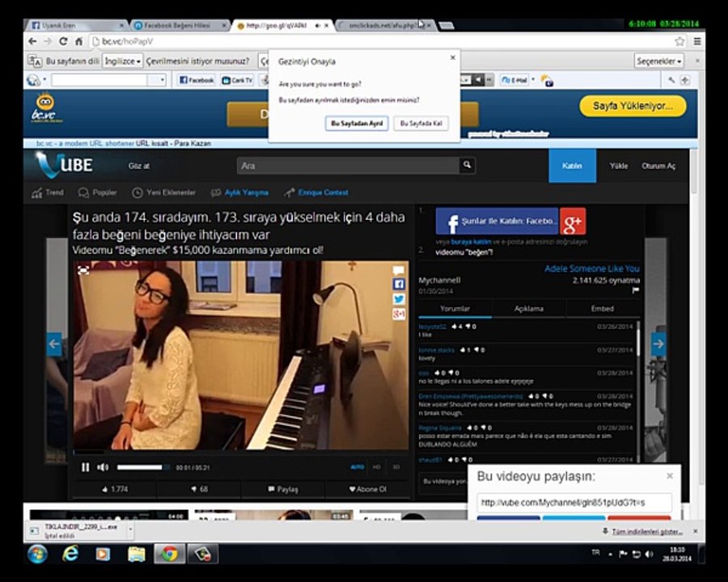
Task: Reload the current page
Action: tap(63, 41)
